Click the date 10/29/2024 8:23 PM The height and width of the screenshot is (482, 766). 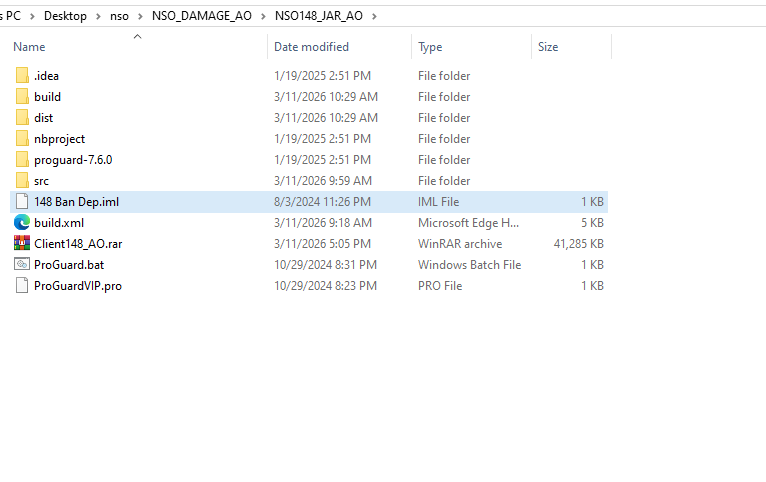325,286
